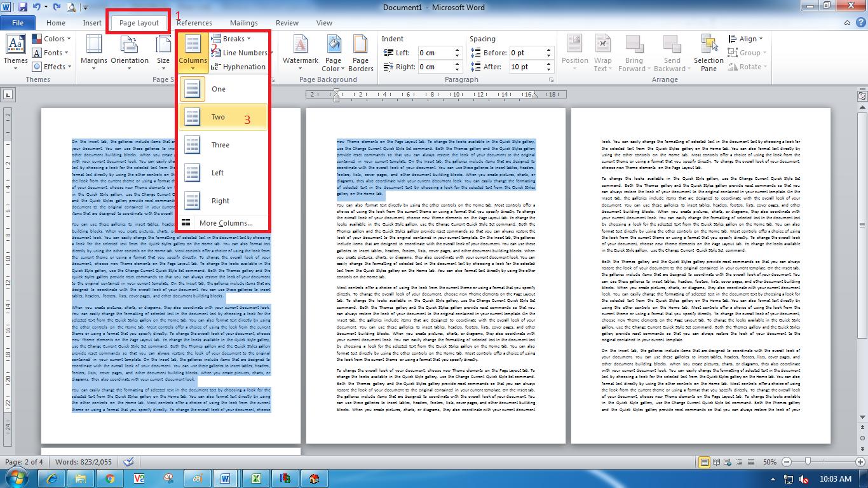Click the Send Backward button
The height and width of the screenshot is (488, 868).
tap(672, 52)
